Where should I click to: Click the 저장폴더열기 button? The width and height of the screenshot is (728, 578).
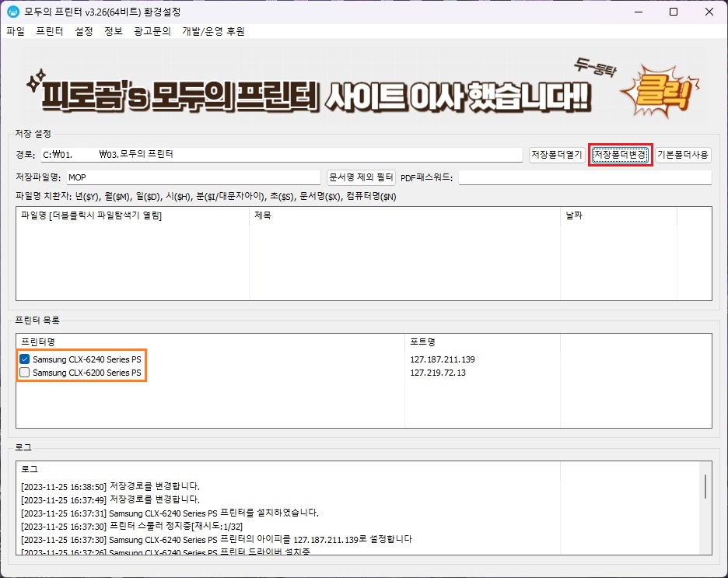point(555,155)
